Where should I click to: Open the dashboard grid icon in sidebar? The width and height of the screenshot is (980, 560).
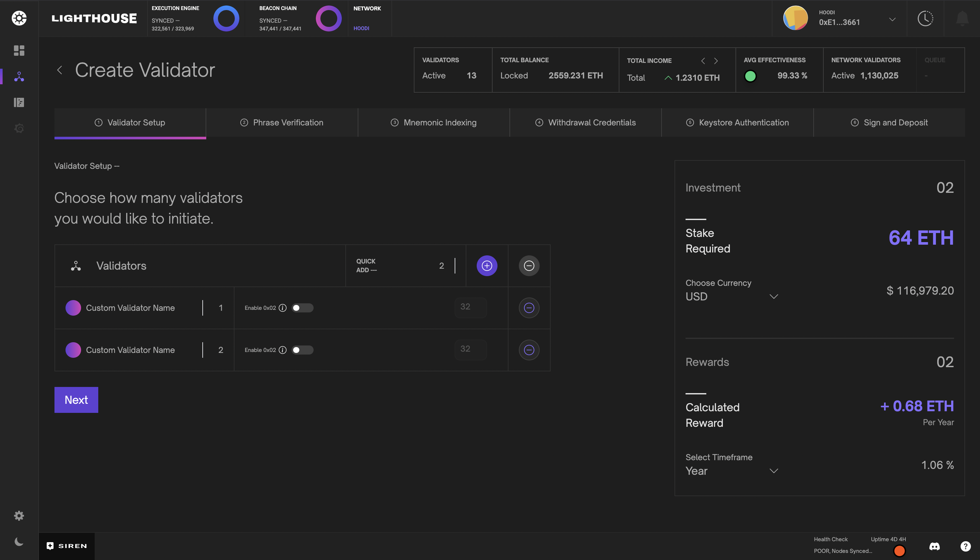point(19,50)
